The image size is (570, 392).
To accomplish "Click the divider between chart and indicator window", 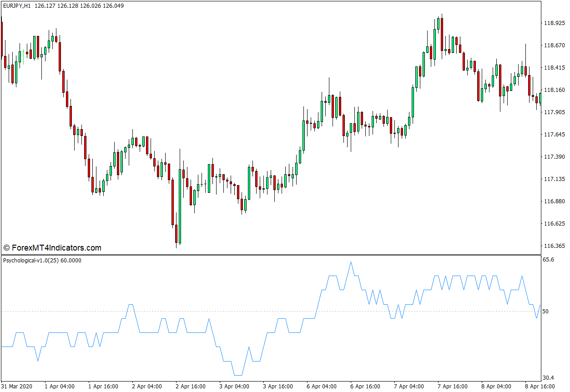I will [x=273, y=255].
